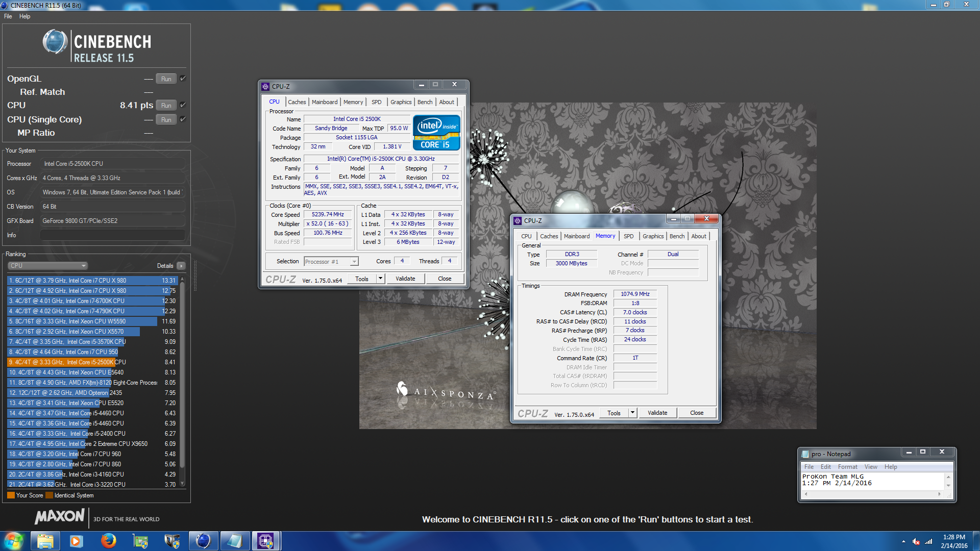Viewport: 980px width, 551px height.
Task: Click the Show Desktop button
Action: (976, 541)
